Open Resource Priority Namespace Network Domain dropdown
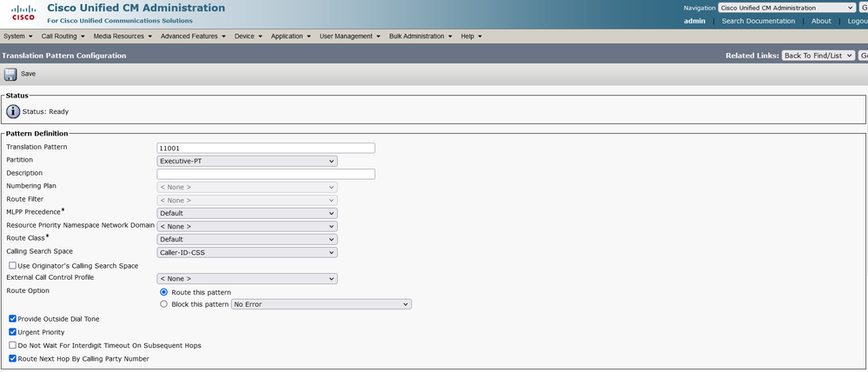This screenshot has width=868, height=372. [x=248, y=226]
